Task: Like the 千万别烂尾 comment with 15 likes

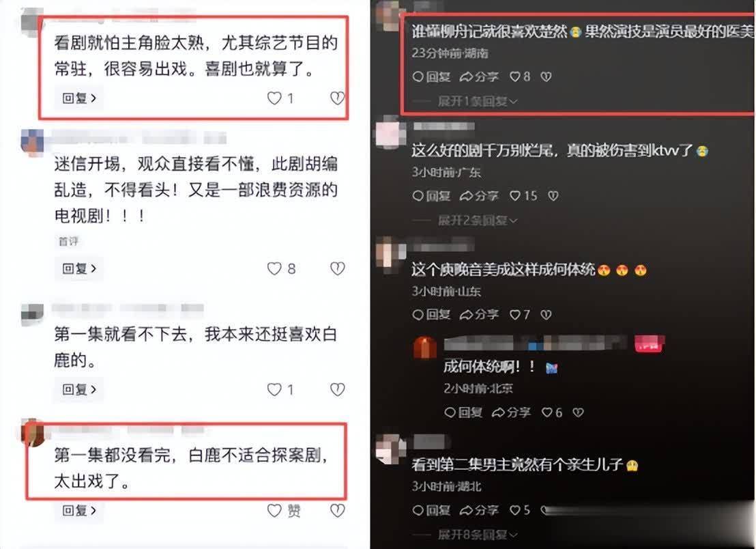Action: [515, 196]
